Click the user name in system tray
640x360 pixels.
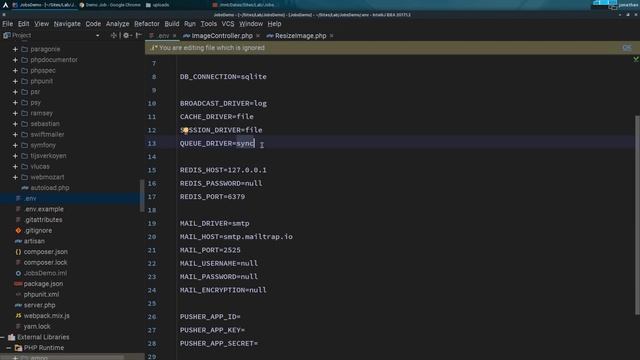pos(628,5)
